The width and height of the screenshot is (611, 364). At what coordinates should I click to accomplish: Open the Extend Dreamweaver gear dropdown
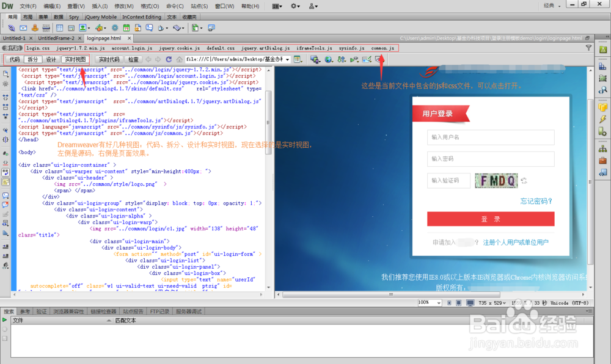pos(295,6)
